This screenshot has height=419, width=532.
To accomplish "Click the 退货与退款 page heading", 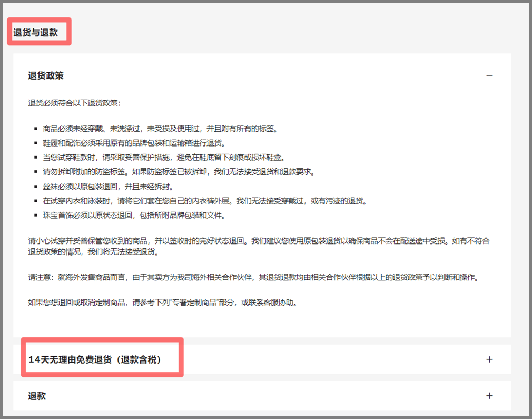I will 36,33.
